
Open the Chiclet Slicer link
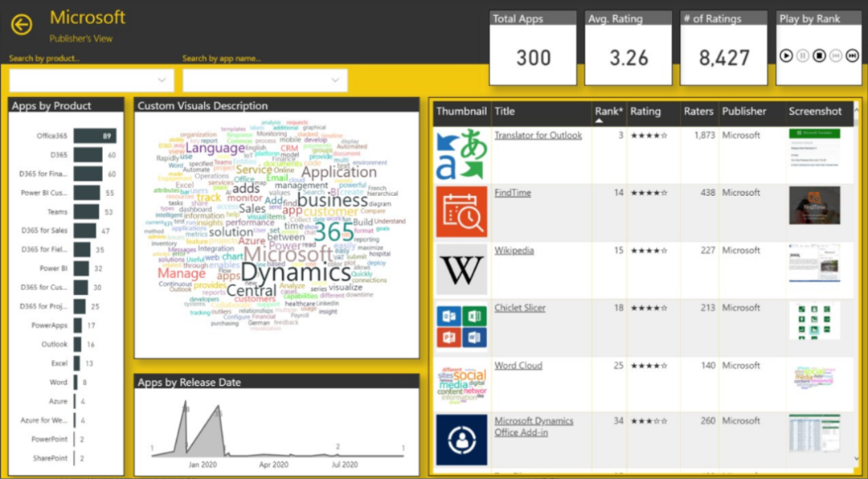(x=520, y=308)
